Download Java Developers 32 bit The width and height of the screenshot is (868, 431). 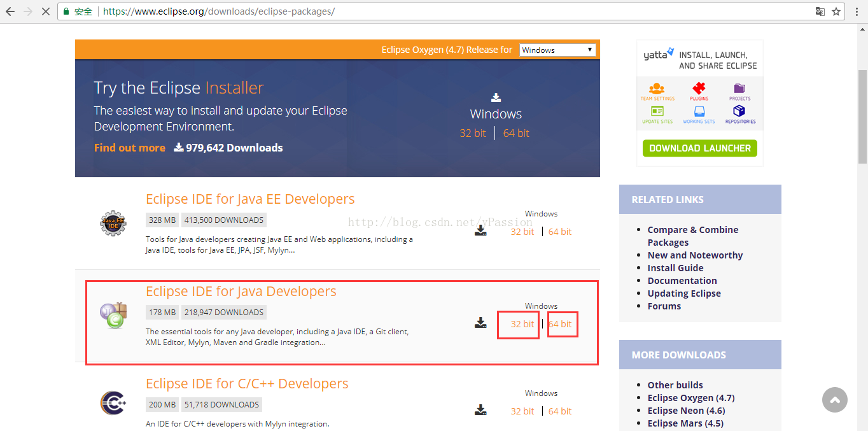coord(522,324)
